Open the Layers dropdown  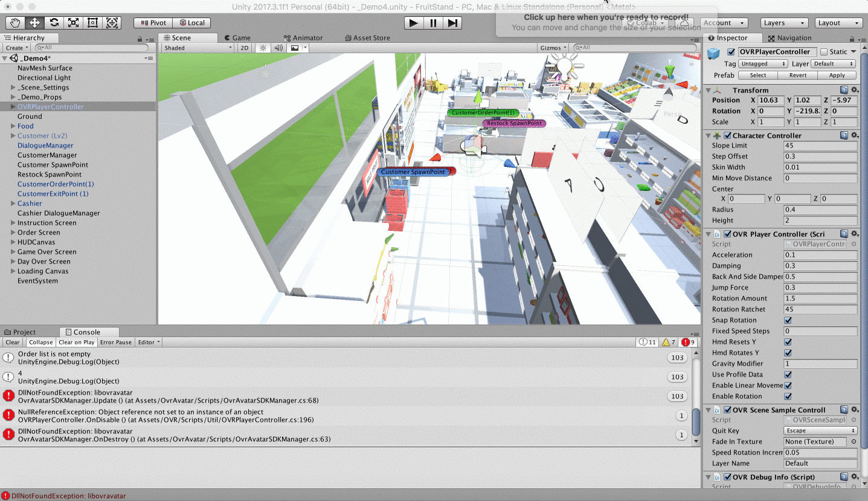point(783,23)
